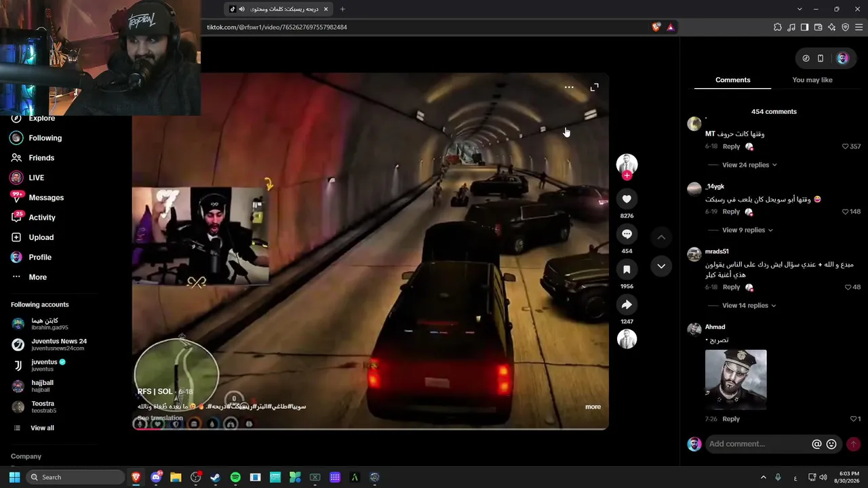Click 'See translation' under the video caption
The height and width of the screenshot is (488, 868).
pyautogui.click(x=160, y=418)
